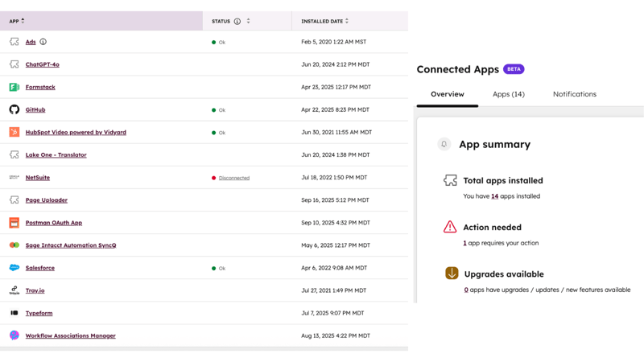Click the Status column info icon

point(237,22)
